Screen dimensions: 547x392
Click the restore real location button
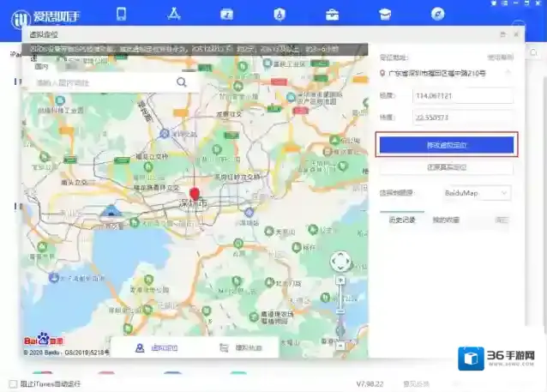[x=447, y=167]
